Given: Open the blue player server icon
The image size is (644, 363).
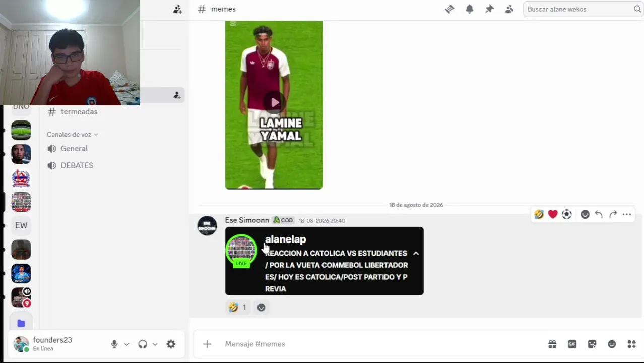Looking at the screenshot, I should point(21,273).
